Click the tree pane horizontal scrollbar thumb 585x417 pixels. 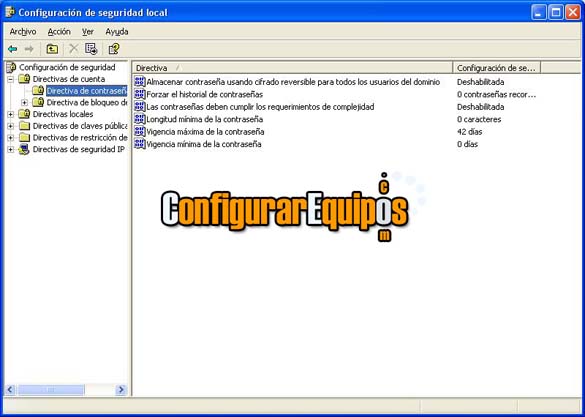click(x=51, y=390)
